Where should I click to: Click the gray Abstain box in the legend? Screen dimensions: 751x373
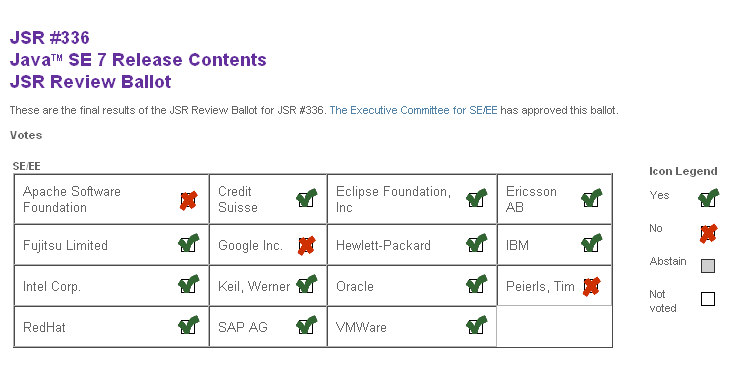[x=708, y=266]
